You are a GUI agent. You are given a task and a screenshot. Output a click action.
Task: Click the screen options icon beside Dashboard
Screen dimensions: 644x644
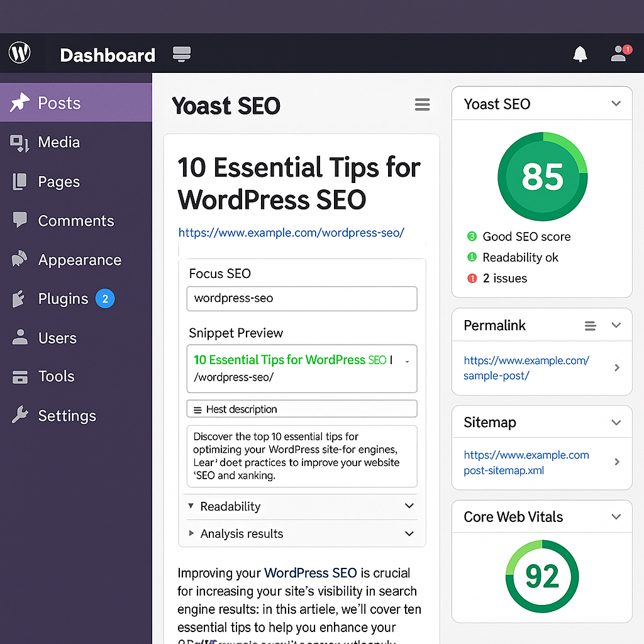(x=181, y=54)
